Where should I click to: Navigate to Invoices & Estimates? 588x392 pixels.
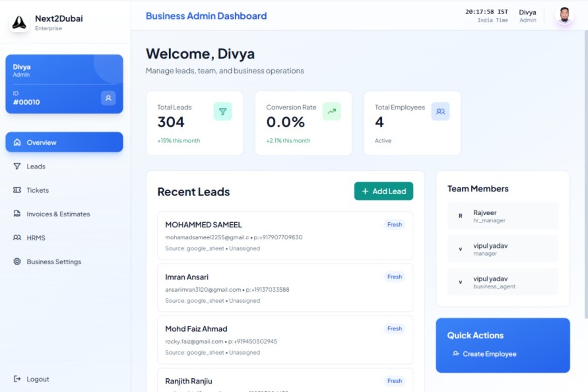[64, 214]
